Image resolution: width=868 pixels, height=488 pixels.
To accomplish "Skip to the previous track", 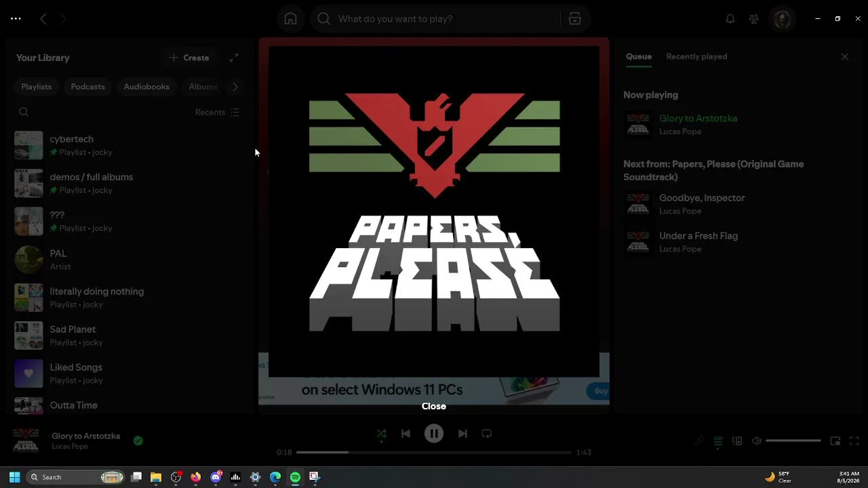I will pyautogui.click(x=406, y=434).
